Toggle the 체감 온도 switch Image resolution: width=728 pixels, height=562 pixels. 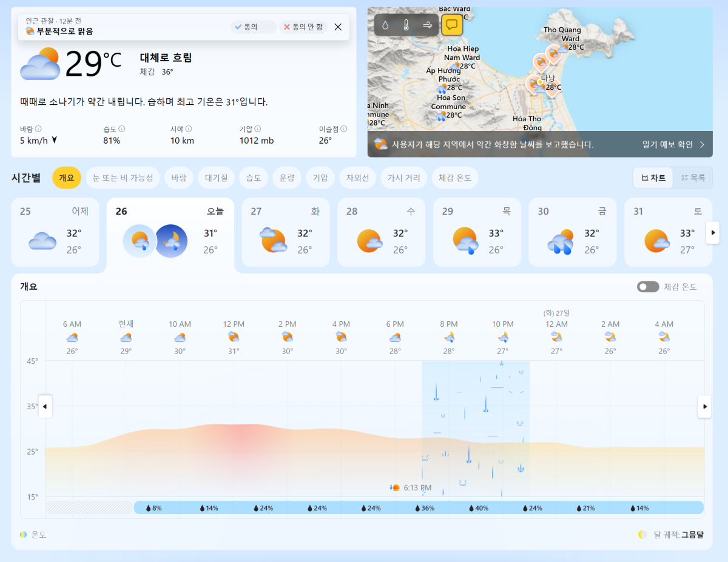[648, 287]
